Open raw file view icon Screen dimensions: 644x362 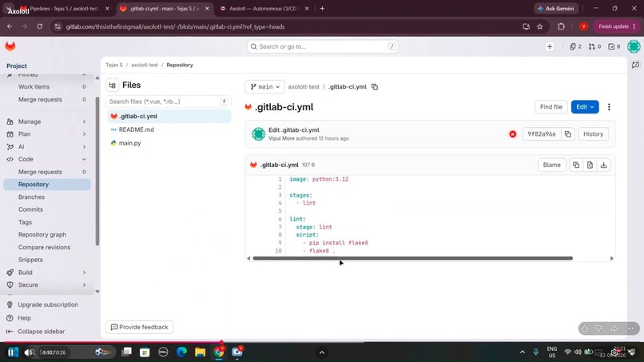590,165
